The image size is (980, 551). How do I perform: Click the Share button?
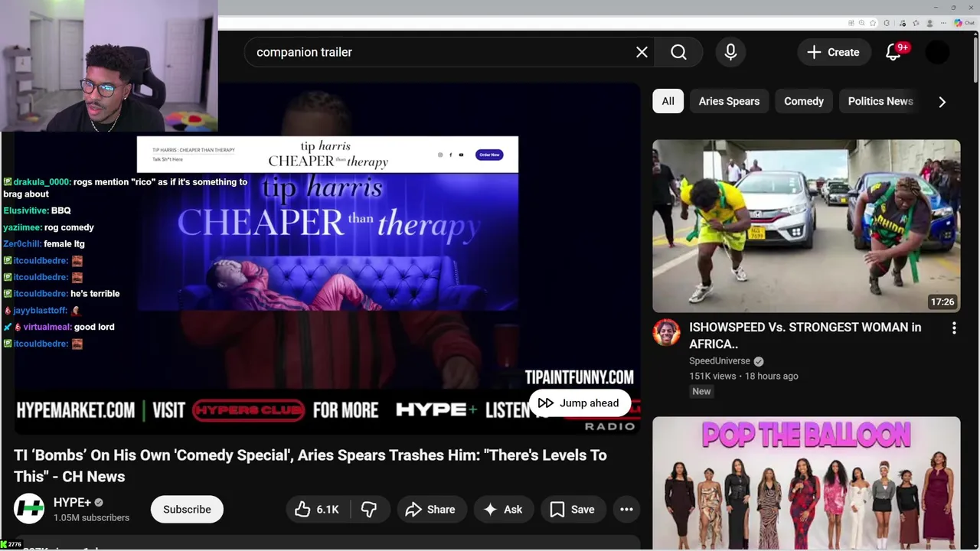[431, 510]
